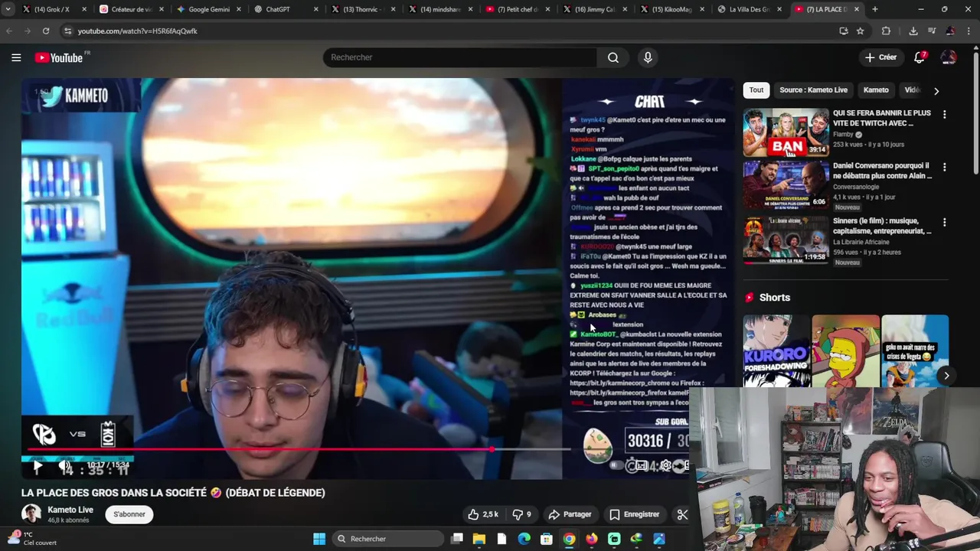The height and width of the screenshot is (551, 980).
Task: Subscribe with the S'abonner button
Action: click(129, 514)
